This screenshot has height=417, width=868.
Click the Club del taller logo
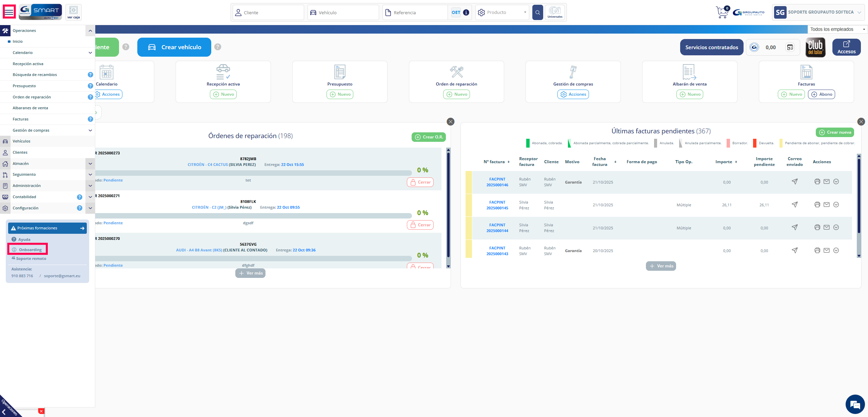point(815,48)
